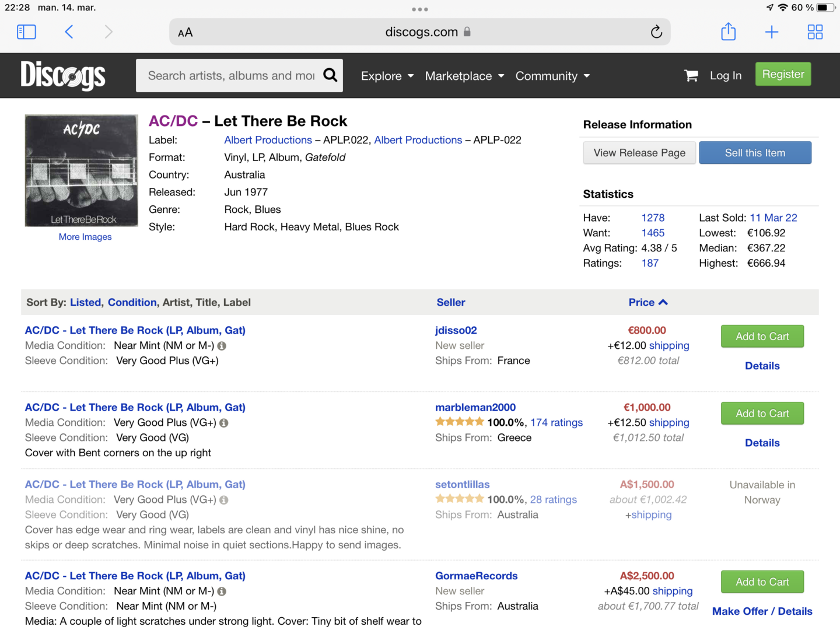Click marbleman2000's star rating
The height and width of the screenshot is (630, 840).
click(460, 422)
